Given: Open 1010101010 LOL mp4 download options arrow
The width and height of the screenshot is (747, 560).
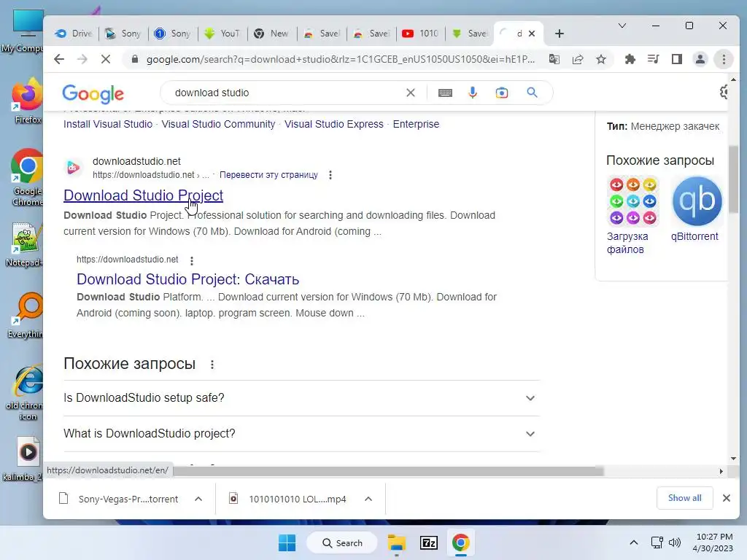Looking at the screenshot, I should [x=368, y=499].
